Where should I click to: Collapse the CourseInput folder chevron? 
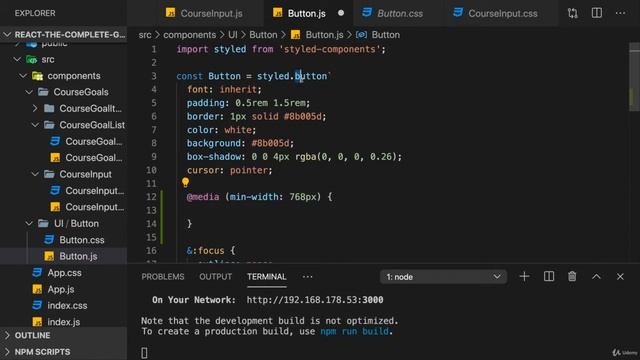point(35,174)
